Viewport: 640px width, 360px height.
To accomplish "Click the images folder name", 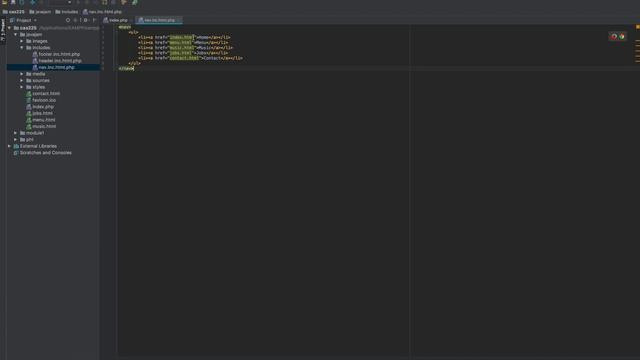I will point(40,41).
